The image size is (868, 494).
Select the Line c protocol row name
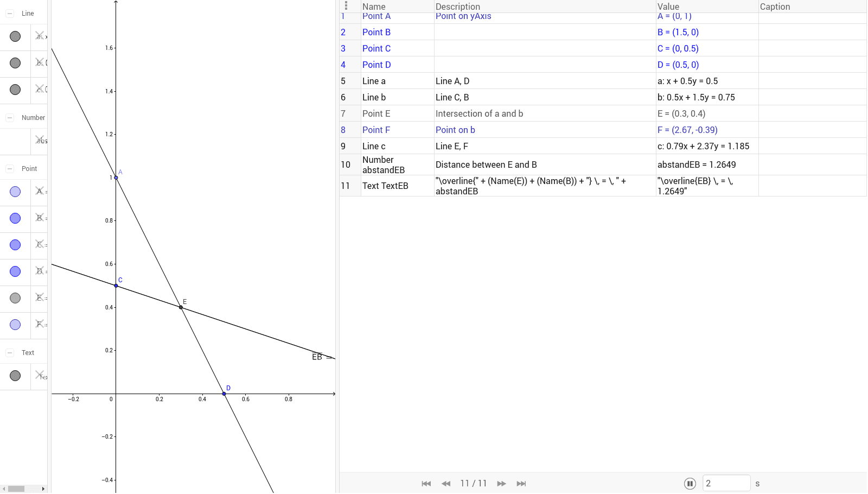[374, 146]
